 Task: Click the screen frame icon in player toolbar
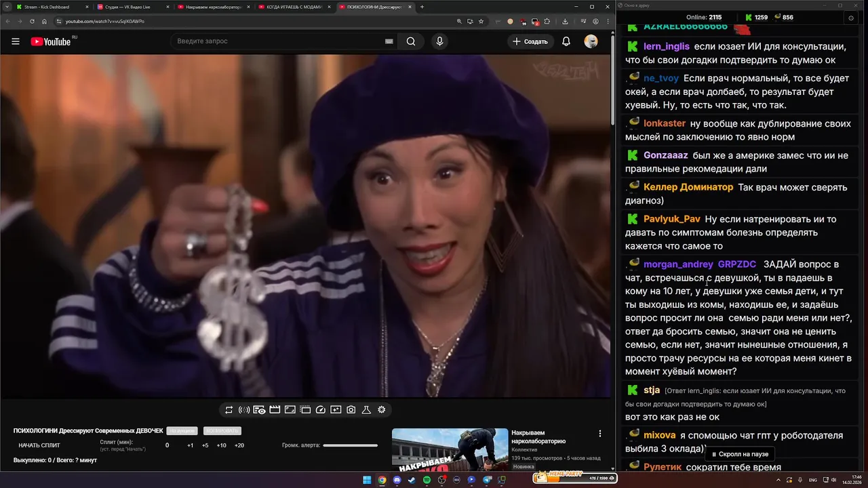click(290, 410)
